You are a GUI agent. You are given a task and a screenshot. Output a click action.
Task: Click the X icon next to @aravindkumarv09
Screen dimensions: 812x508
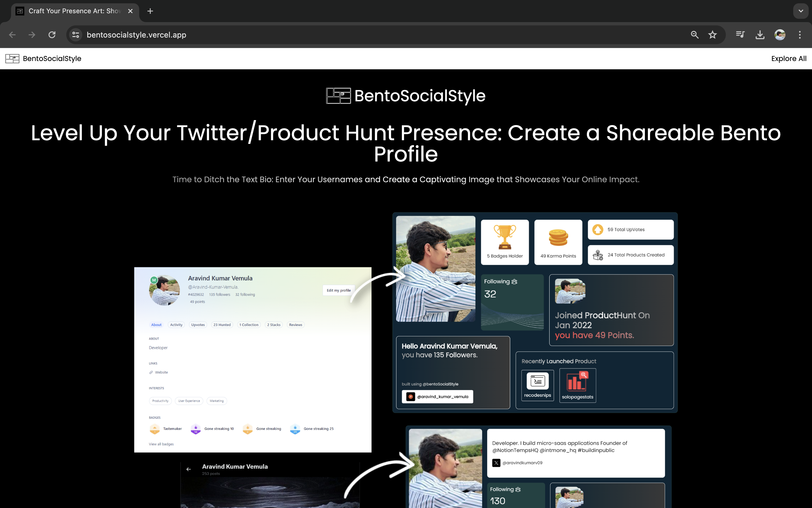click(x=496, y=463)
